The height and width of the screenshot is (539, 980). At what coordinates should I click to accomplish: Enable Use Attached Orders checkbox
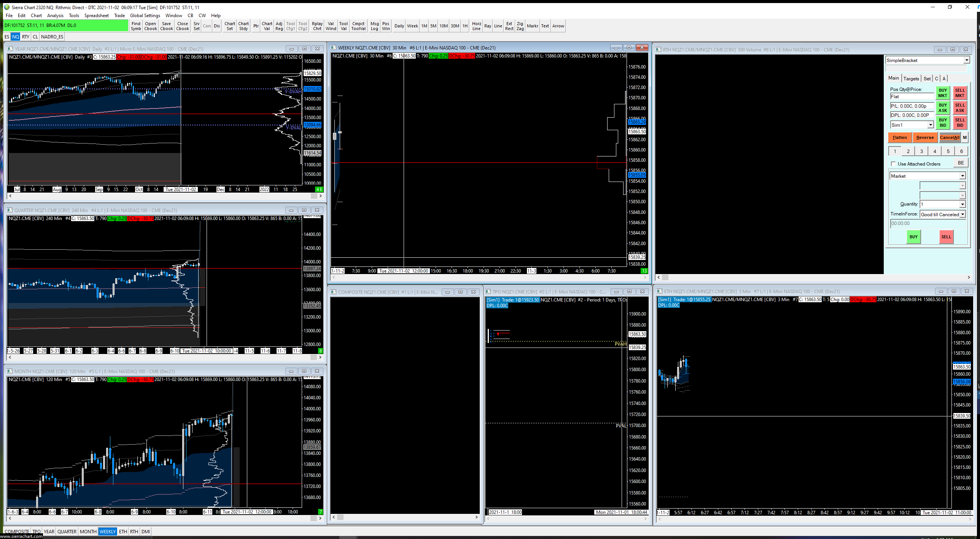[893, 164]
